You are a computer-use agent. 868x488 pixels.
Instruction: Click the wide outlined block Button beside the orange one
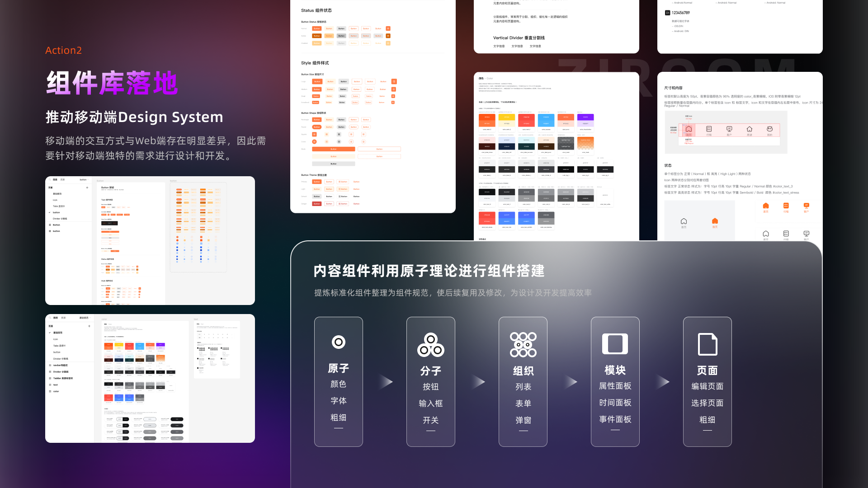click(379, 149)
